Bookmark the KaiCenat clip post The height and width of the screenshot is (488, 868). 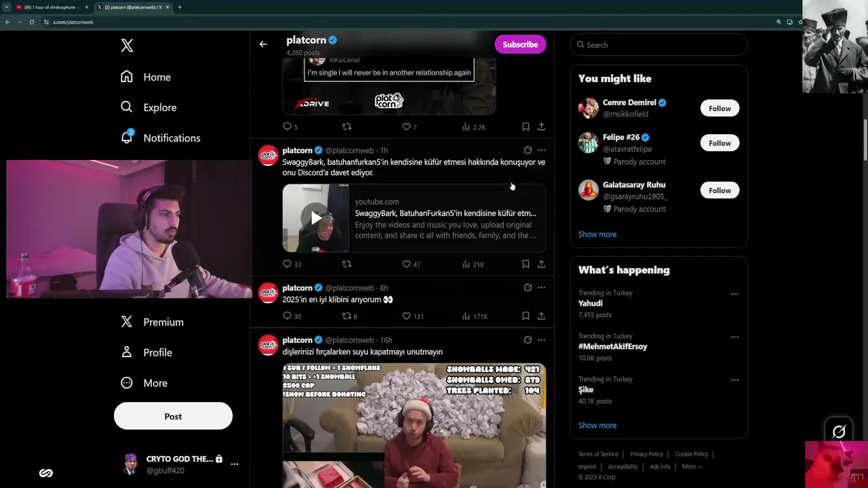526,127
